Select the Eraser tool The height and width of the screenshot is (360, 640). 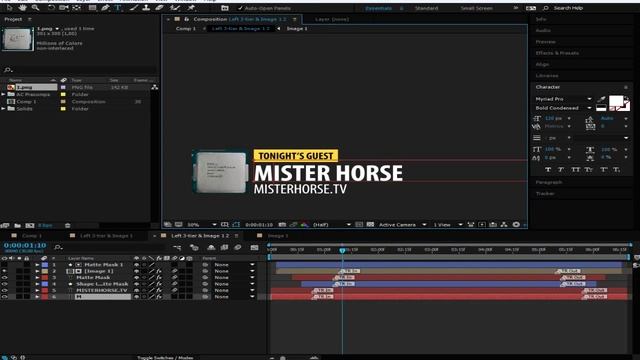coord(159,8)
